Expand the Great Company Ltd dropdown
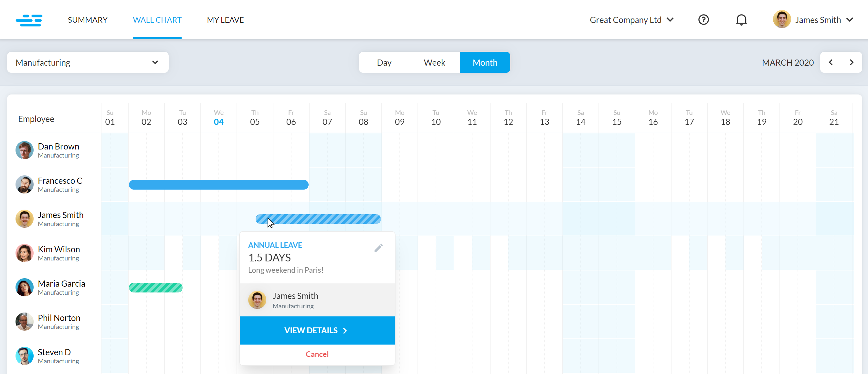Image resolution: width=868 pixels, height=374 pixels. pos(631,20)
